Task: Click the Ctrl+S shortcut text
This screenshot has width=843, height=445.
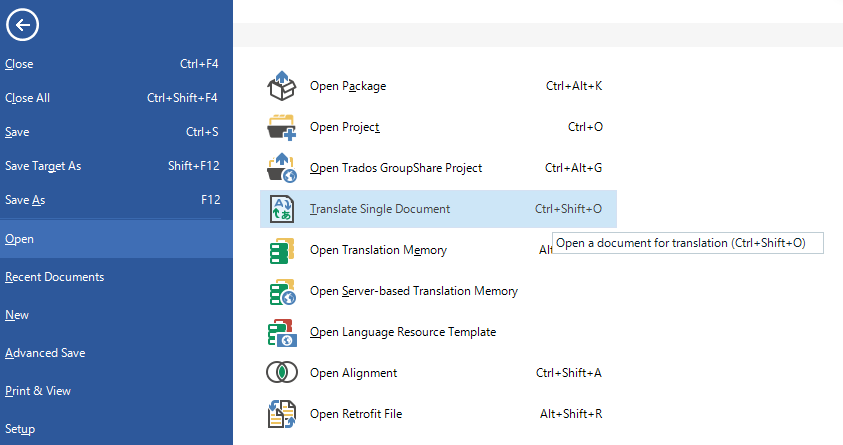Action: click(x=202, y=132)
